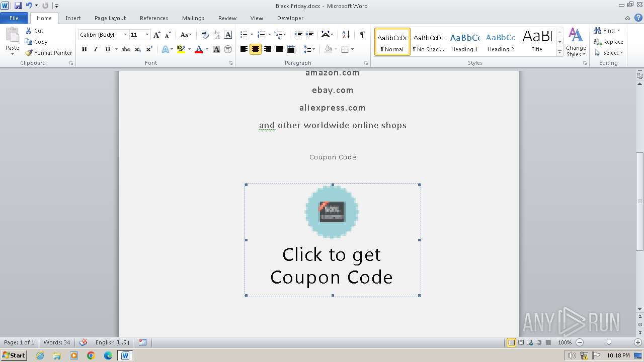
Task: Switch to the References tab
Action: pos(154,18)
